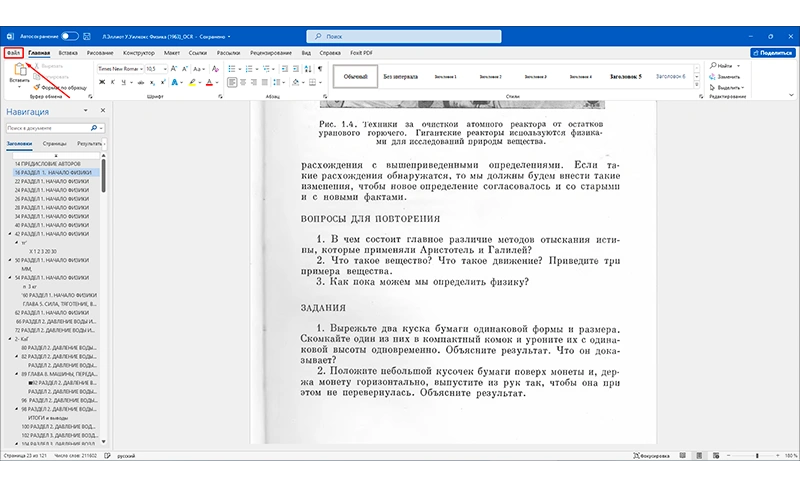
Task: Apply yellow text highlight color
Action: pyautogui.click(x=192, y=82)
